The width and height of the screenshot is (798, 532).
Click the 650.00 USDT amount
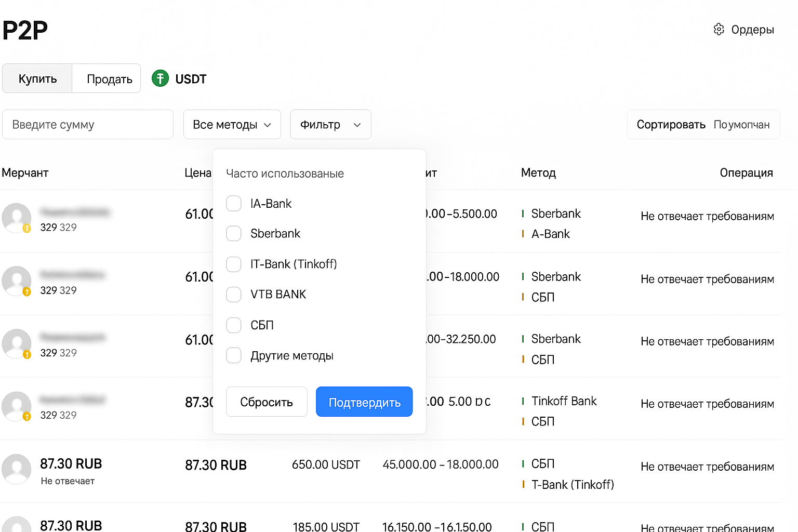(326, 464)
